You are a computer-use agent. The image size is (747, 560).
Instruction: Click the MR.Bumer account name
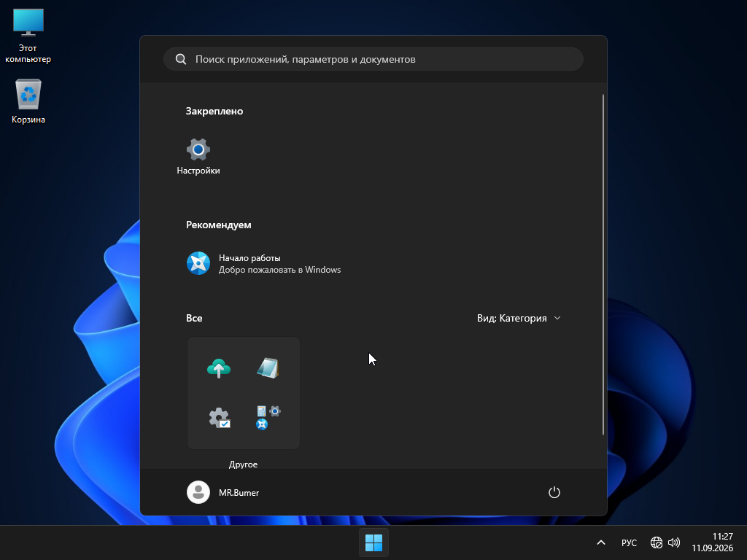[x=239, y=493]
